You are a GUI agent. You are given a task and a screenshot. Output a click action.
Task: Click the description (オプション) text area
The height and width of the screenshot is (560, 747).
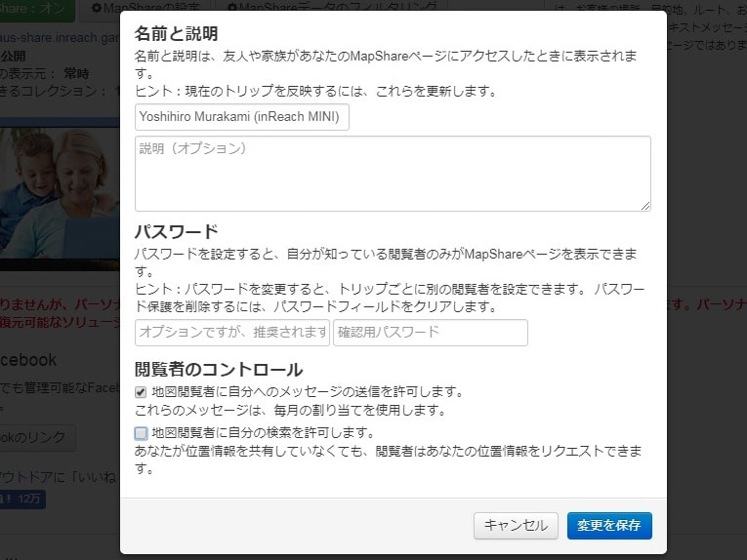coord(393,174)
